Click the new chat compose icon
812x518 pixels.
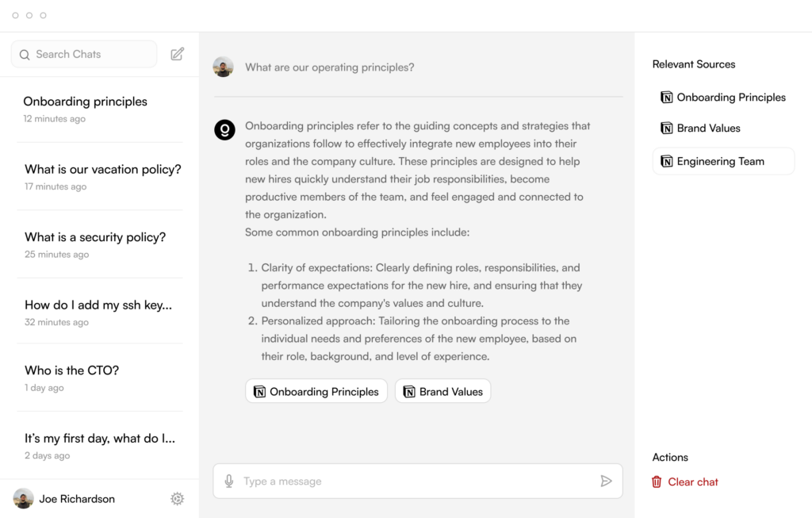pos(178,54)
